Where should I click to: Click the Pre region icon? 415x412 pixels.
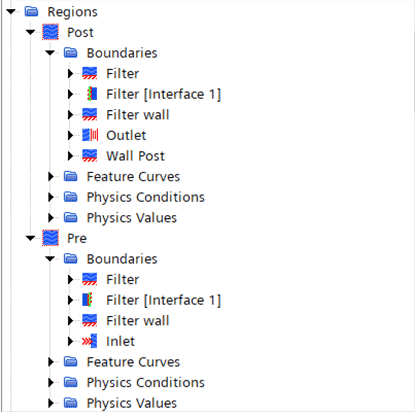pyautogui.click(x=50, y=238)
